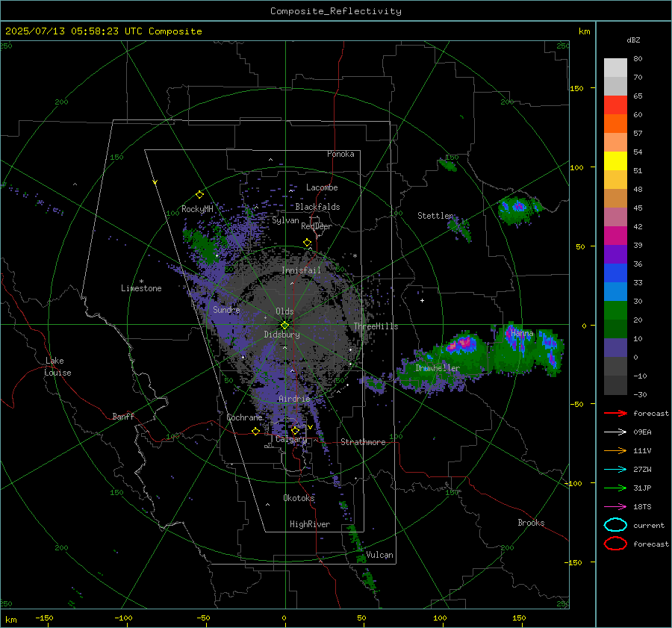Click the blue 33-36 dBZ swatch
The image size is (672, 628).
coord(615,273)
